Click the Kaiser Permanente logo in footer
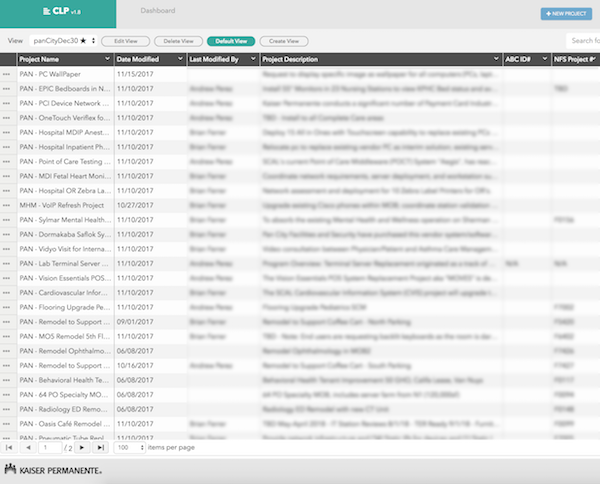Screen dimensions: 600x484 (x=53, y=470)
